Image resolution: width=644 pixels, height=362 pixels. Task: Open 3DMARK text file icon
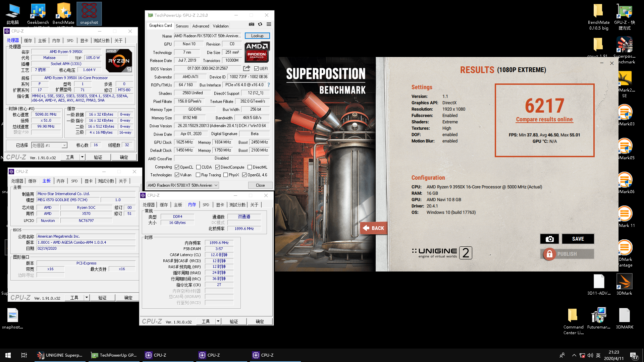point(624,318)
